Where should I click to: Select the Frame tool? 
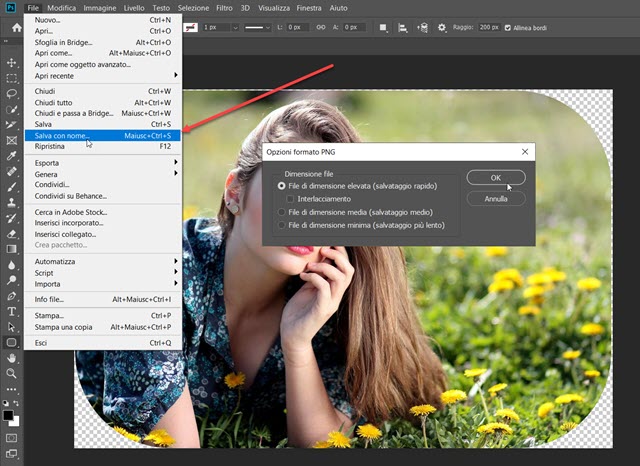[11, 140]
